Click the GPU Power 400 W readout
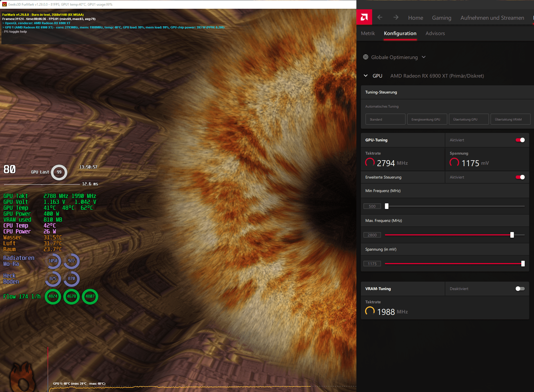The height and width of the screenshot is (392, 534). pyautogui.click(x=31, y=214)
